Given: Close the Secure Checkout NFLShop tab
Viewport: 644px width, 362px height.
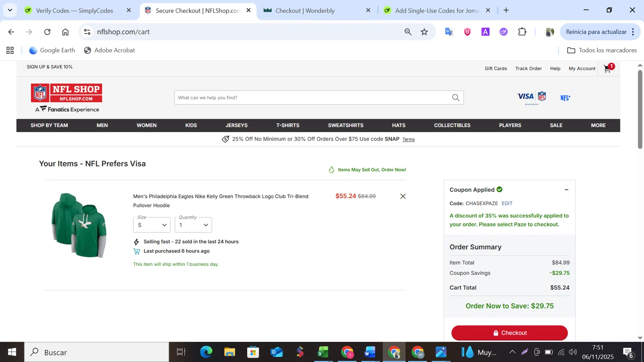Looking at the screenshot, I should (x=249, y=10).
